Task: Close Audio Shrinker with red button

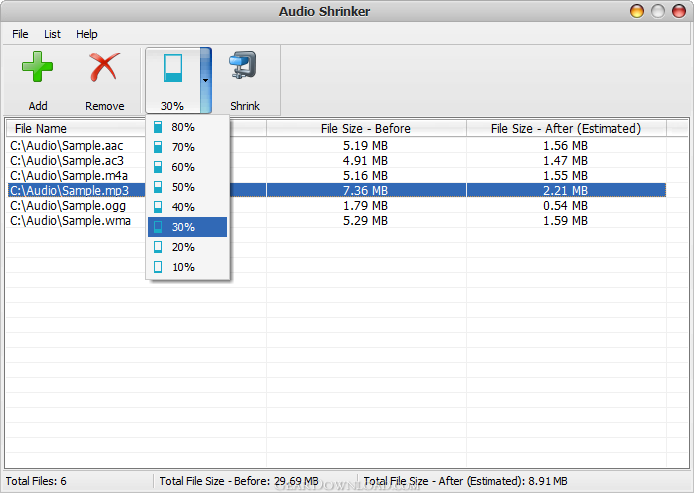Action: pyautogui.click(x=679, y=11)
